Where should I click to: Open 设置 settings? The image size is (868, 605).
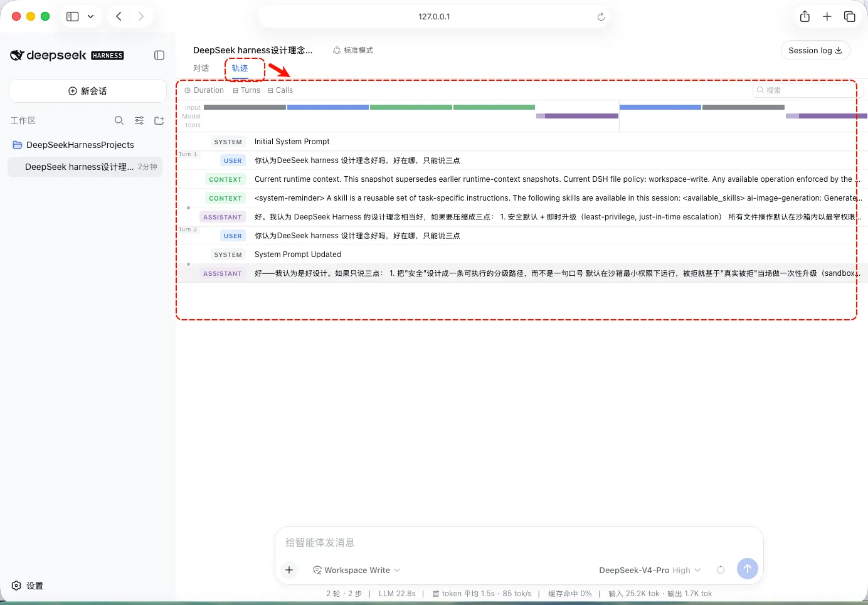click(28, 586)
